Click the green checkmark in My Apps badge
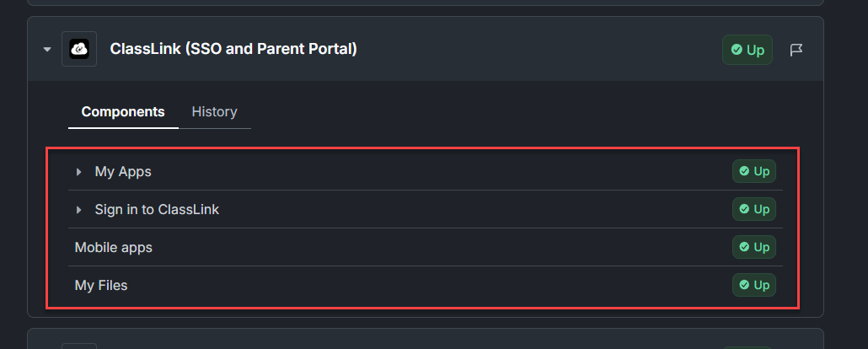Viewport: 868px width, 349px height. click(x=744, y=172)
